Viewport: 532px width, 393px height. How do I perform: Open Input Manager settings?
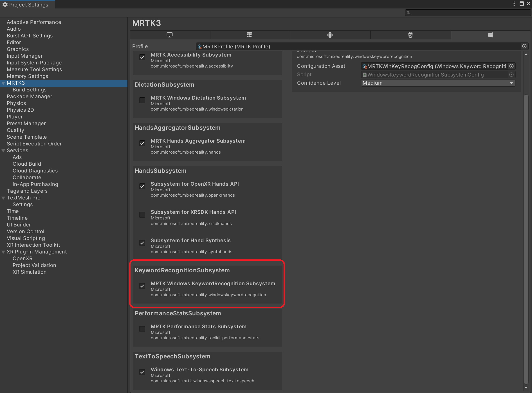(x=25, y=56)
